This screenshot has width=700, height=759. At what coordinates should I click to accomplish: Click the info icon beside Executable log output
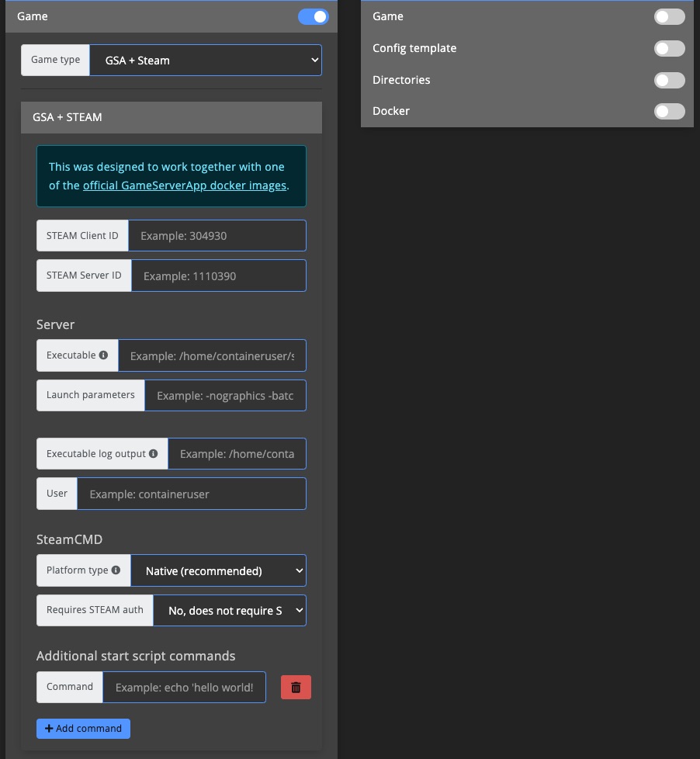[154, 453]
